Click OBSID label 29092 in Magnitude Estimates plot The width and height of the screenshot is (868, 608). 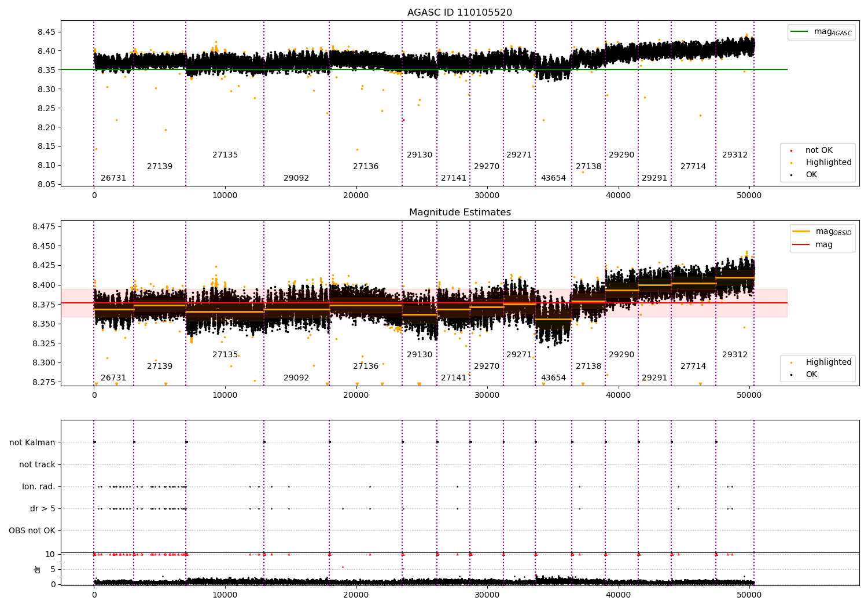click(x=296, y=378)
